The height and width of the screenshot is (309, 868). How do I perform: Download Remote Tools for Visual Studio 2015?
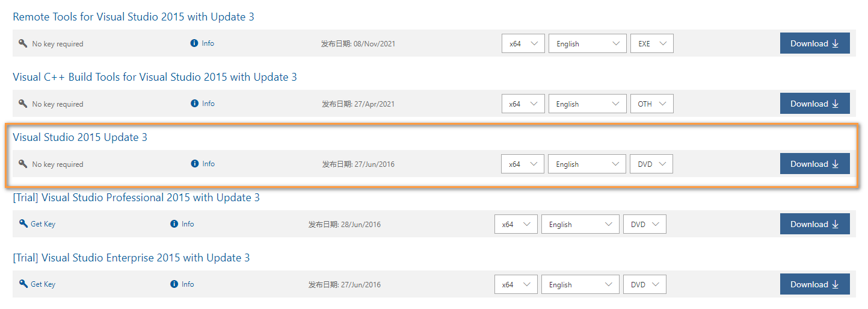click(x=814, y=43)
